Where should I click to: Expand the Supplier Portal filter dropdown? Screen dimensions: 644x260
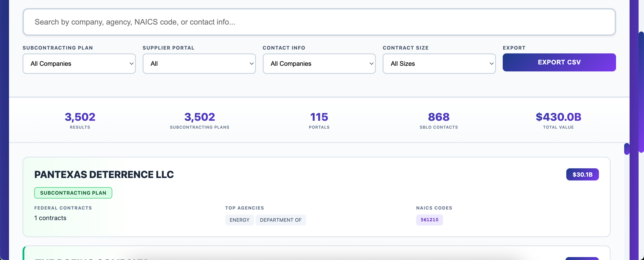click(x=199, y=64)
